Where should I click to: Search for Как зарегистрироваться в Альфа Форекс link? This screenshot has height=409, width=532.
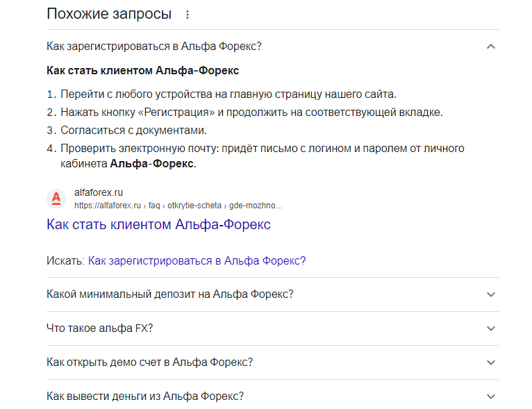(x=197, y=261)
